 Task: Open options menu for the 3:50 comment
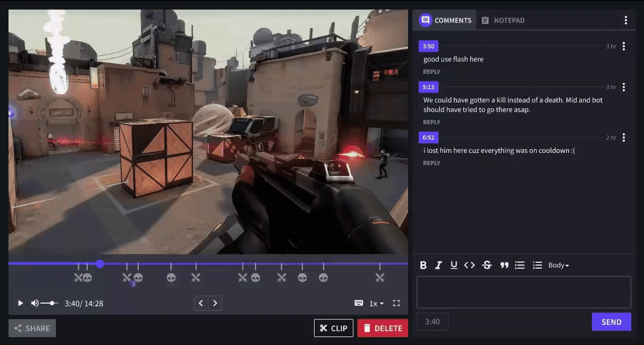tap(623, 46)
